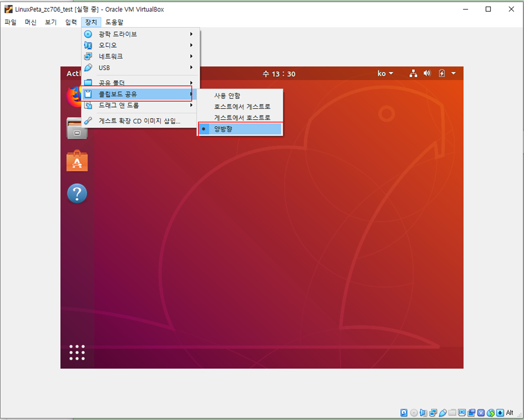Click the shared folders status icon

[x=452, y=413]
